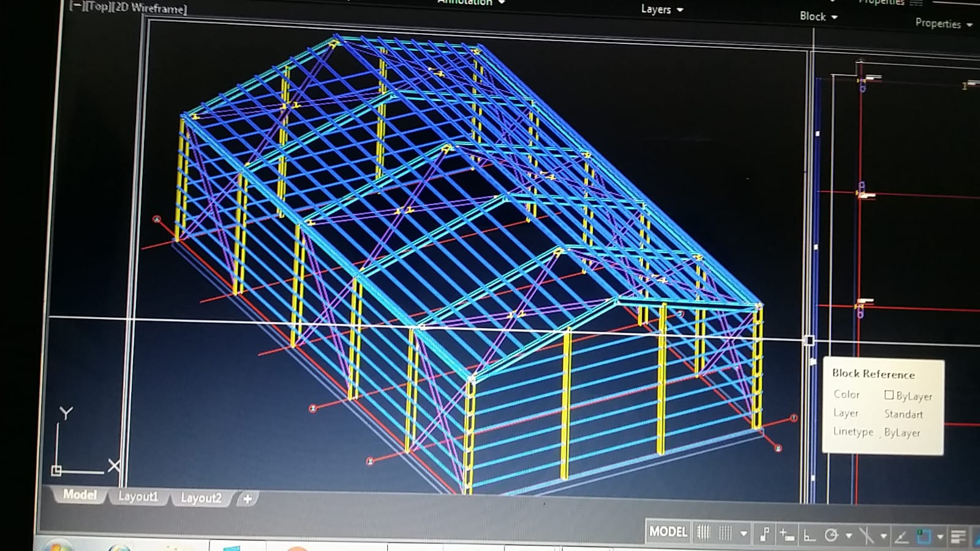Toggle snap mode dotted-grid icon

coord(725,533)
